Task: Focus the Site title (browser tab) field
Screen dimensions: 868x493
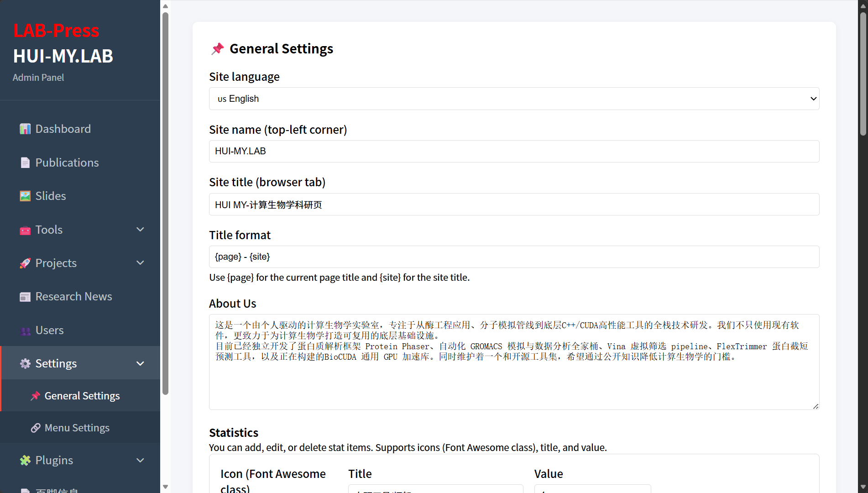Action: (514, 205)
